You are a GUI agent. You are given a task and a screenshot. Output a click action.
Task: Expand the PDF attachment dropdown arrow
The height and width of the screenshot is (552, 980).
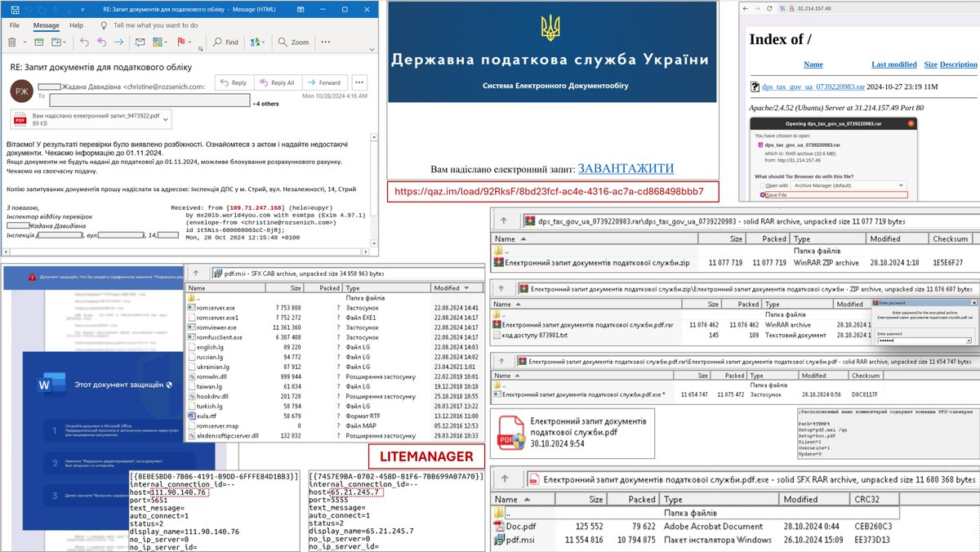pos(166,118)
